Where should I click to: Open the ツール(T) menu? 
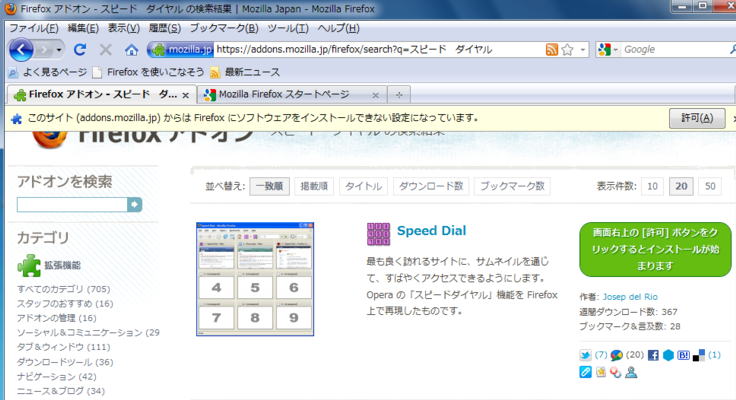(x=288, y=28)
